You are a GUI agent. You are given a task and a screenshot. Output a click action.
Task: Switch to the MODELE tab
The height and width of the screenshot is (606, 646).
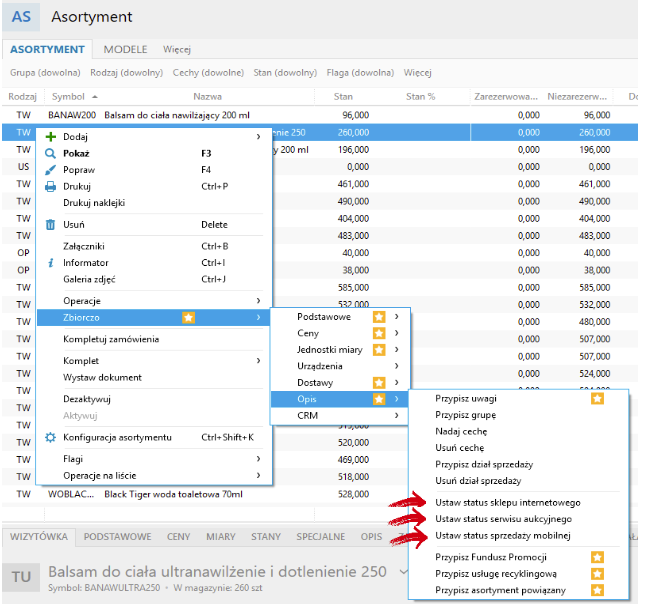coord(125,49)
